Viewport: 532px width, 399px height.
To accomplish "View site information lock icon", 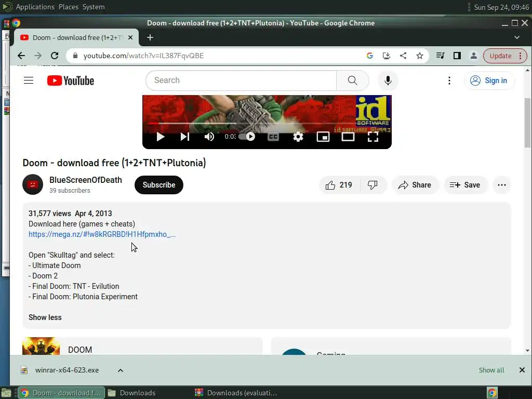I will (75, 56).
